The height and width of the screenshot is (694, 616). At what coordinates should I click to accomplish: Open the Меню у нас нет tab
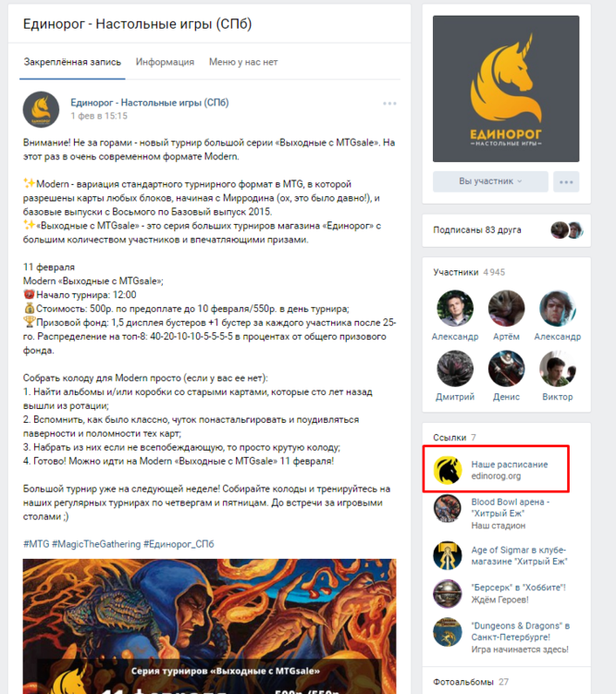click(x=243, y=62)
